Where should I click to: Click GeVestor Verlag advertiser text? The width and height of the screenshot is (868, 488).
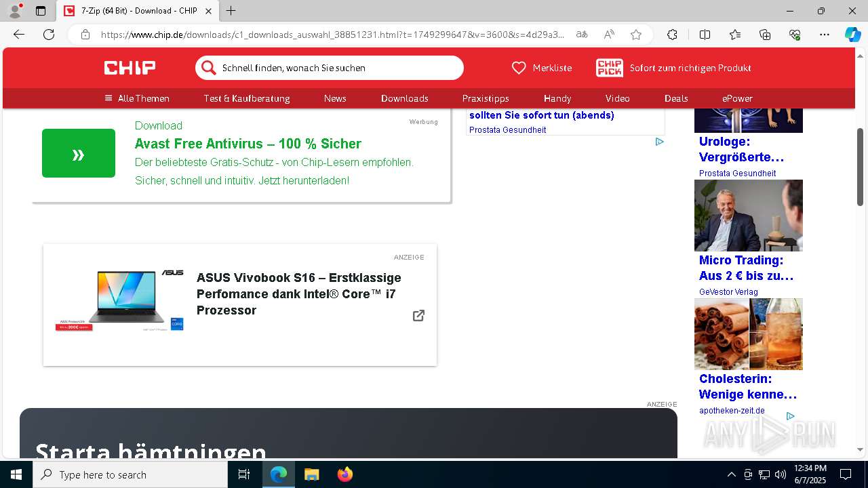point(728,292)
